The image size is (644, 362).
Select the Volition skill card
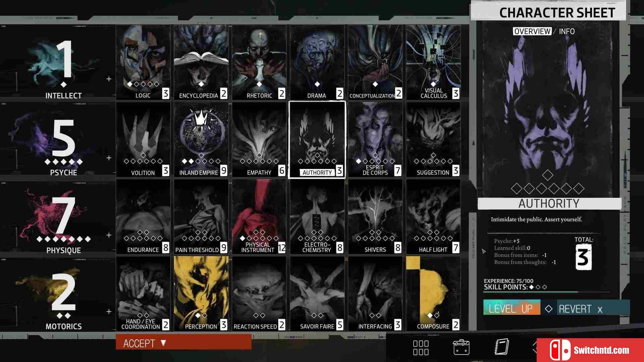tap(143, 139)
